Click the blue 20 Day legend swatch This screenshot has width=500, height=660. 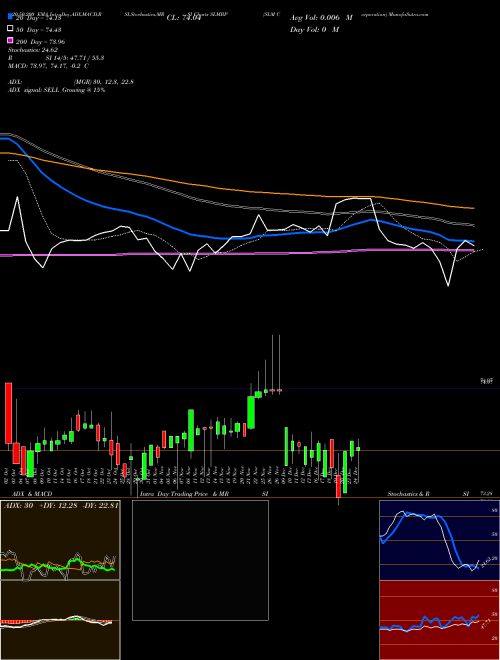point(10,17)
